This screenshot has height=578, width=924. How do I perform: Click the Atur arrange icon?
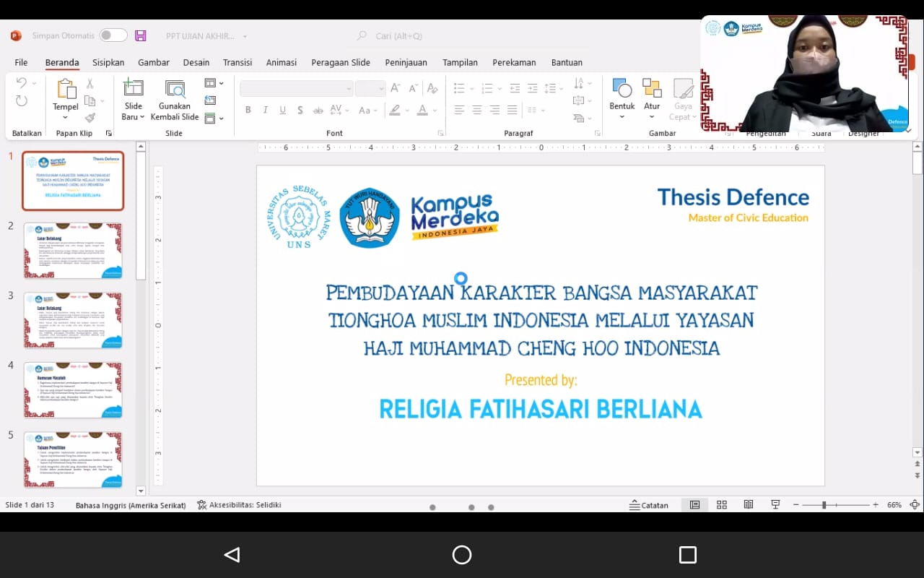pos(652,90)
